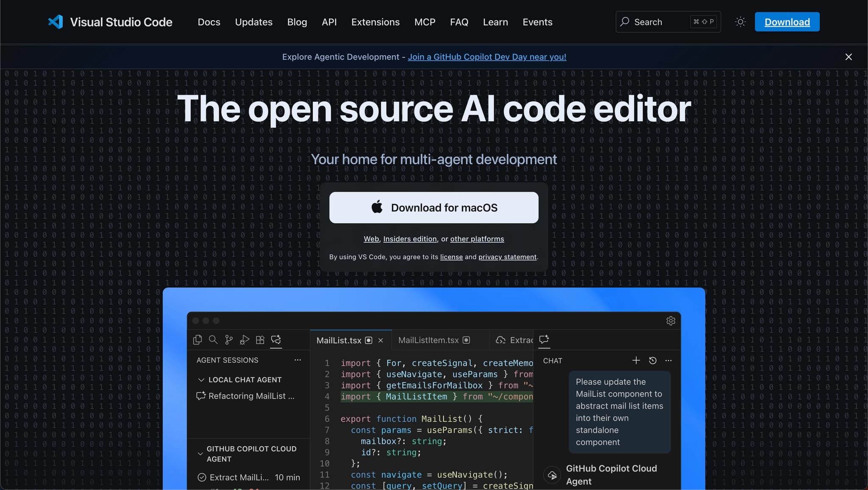Open the Run and Debug icon
This screenshot has width=868, height=490.
pos(244,339)
